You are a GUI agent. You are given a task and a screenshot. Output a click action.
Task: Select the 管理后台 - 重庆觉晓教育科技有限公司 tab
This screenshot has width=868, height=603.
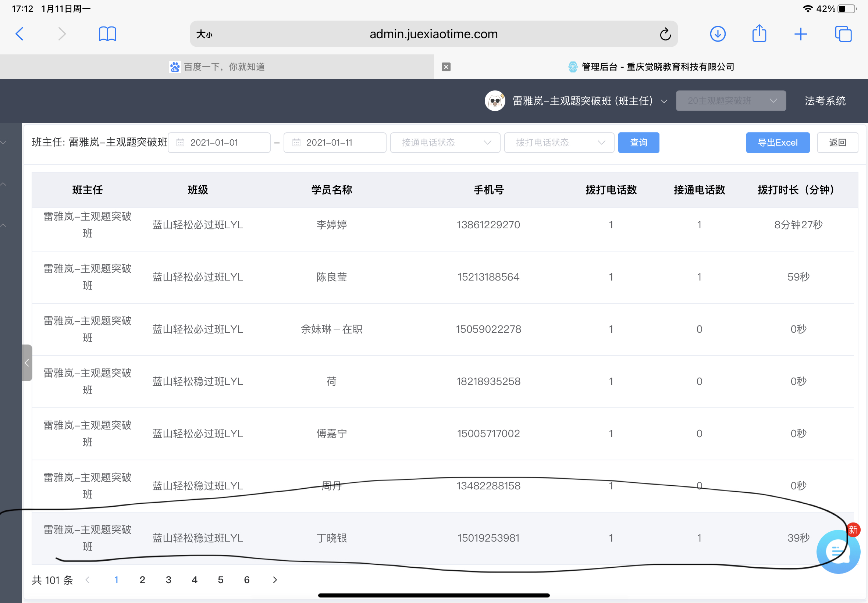(651, 67)
